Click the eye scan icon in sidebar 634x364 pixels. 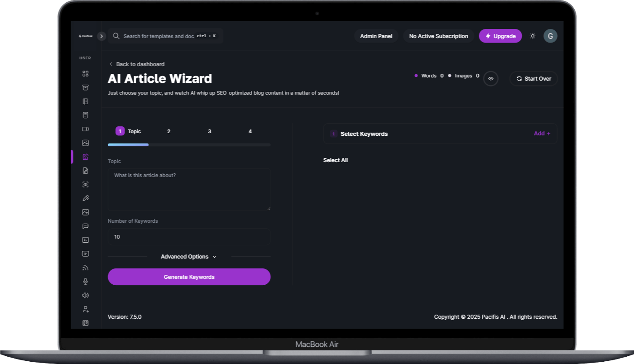[x=86, y=185]
